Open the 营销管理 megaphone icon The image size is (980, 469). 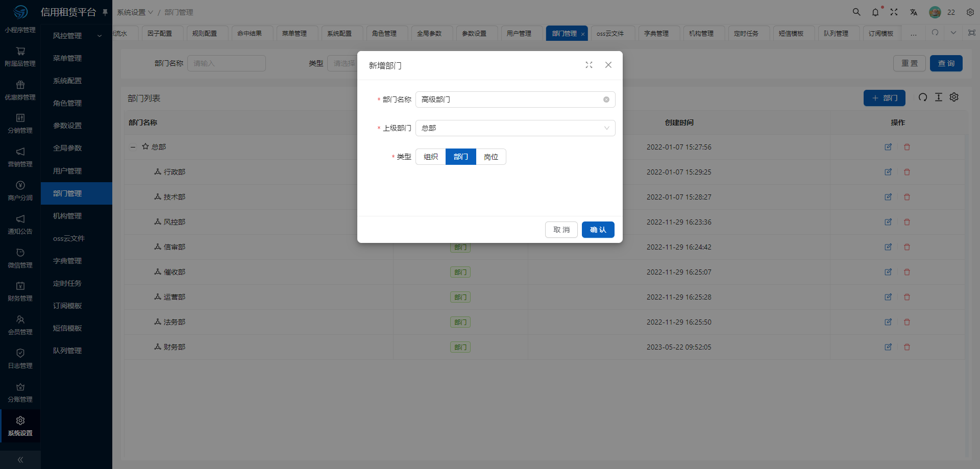[x=20, y=152]
